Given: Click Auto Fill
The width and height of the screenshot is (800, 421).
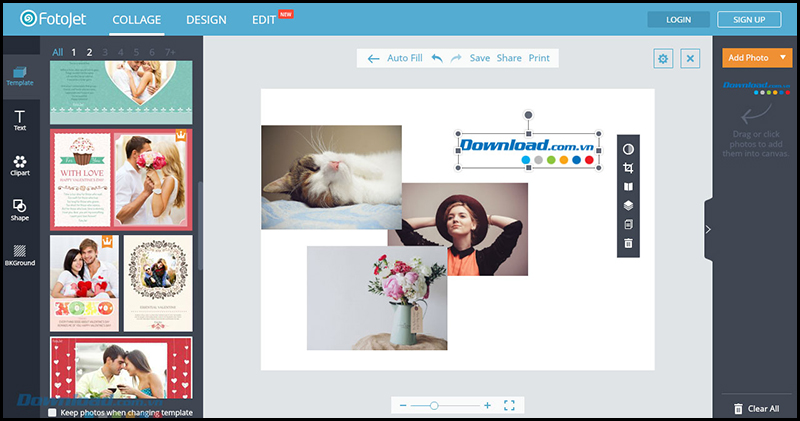Looking at the screenshot, I should point(405,58).
